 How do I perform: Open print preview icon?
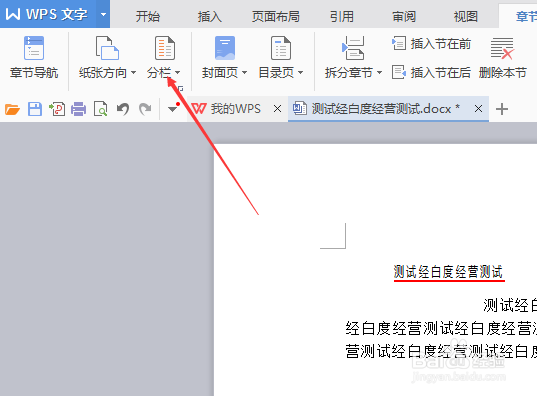pyautogui.click(x=101, y=109)
